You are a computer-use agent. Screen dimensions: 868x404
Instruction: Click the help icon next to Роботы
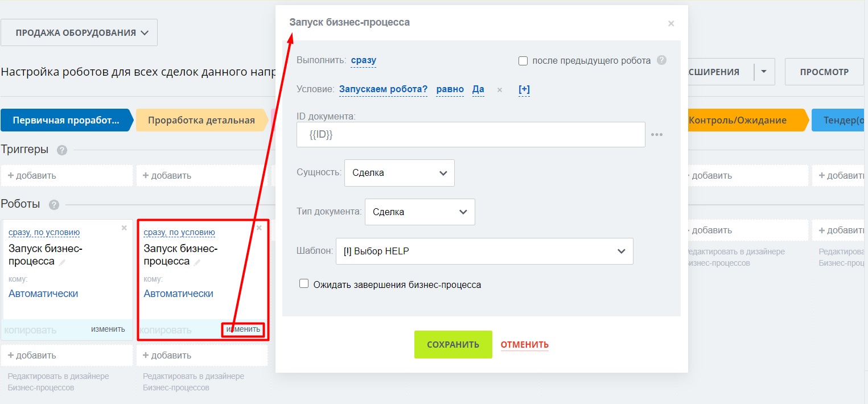pos(54,205)
